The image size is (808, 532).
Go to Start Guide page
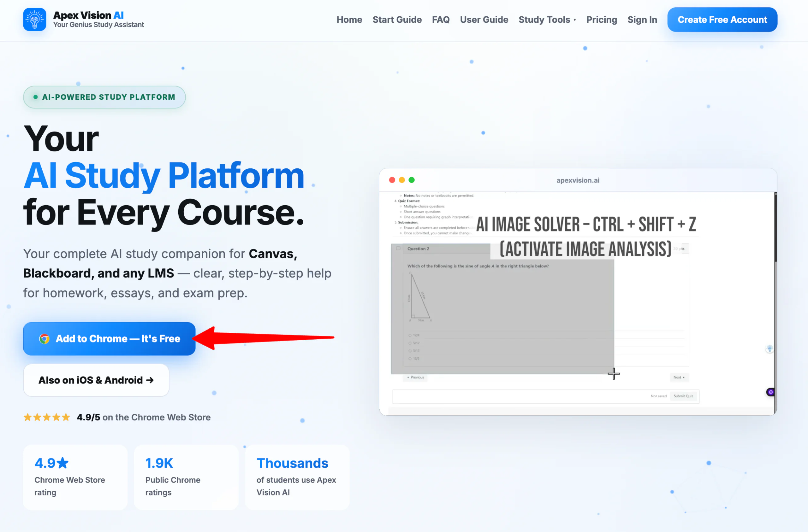coord(397,20)
